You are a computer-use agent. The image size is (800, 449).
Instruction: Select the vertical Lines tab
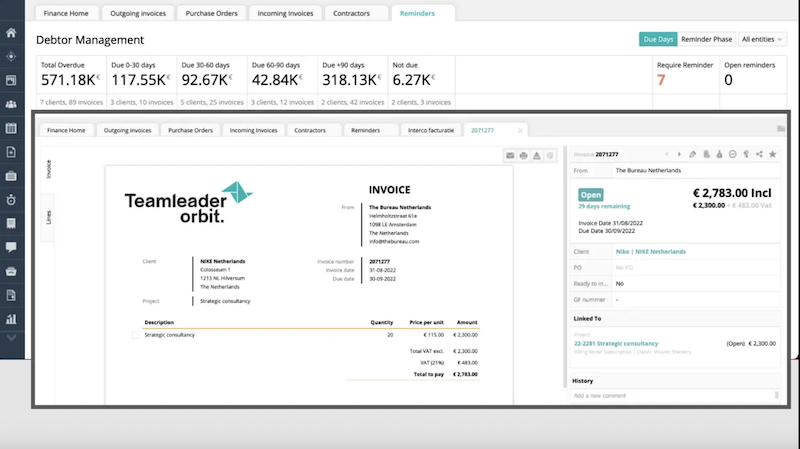tap(48, 219)
